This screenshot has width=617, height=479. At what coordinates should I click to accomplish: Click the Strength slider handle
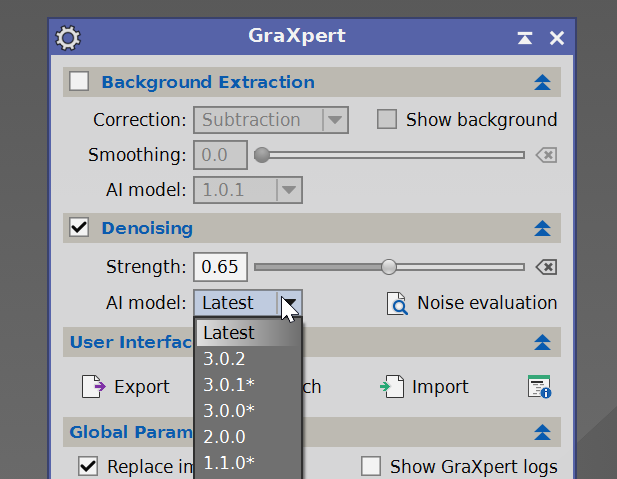click(x=389, y=267)
